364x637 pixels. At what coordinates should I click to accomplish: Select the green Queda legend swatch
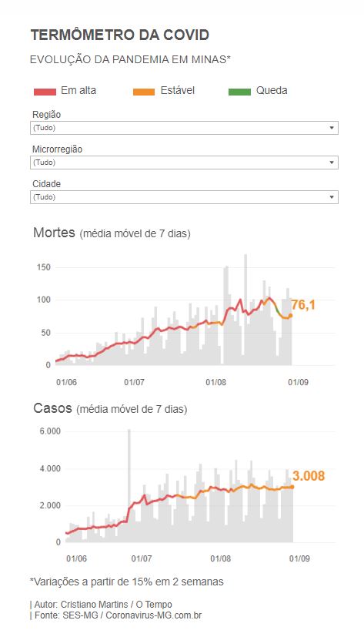pyautogui.click(x=239, y=92)
